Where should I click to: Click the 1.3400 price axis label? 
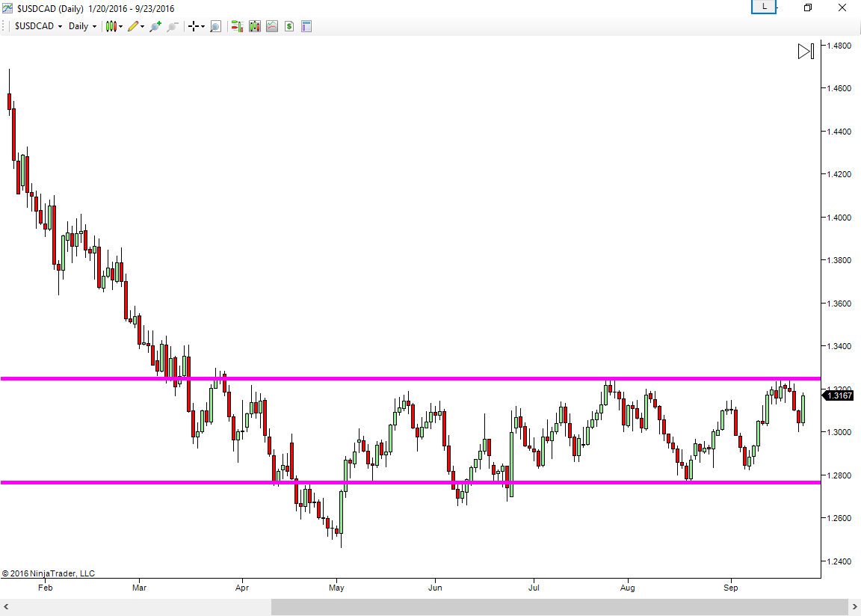[x=839, y=346]
